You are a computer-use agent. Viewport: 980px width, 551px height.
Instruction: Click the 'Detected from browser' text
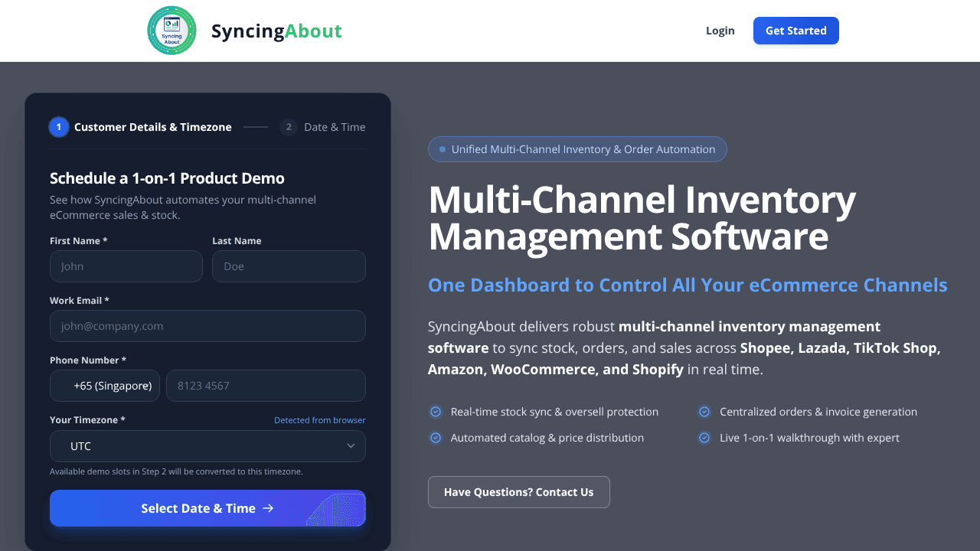320,420
